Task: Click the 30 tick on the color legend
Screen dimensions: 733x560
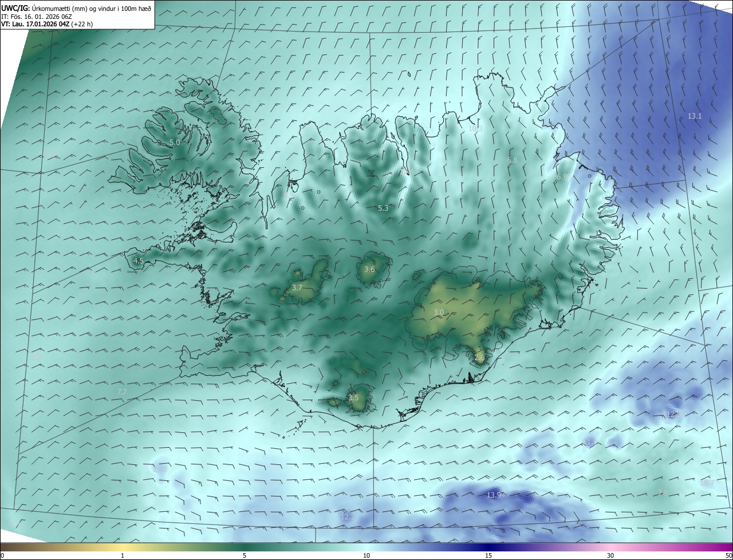Action: click(x=610, y=555)
